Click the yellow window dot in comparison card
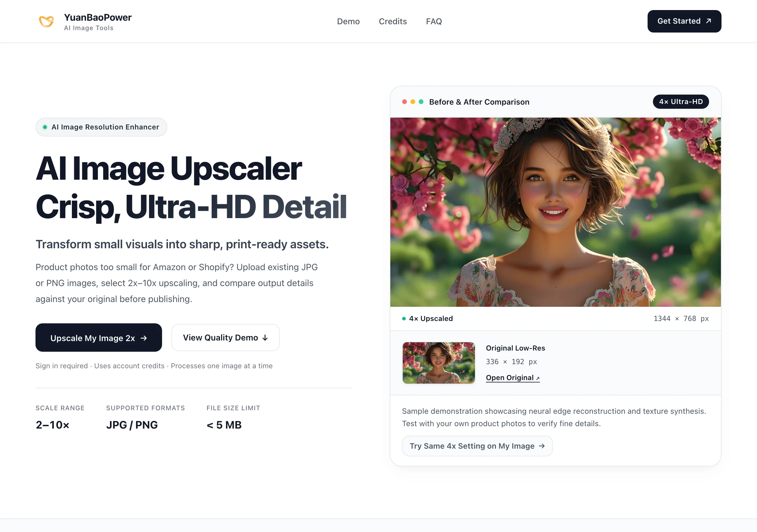The height and width of the screenshot is (532, 757). [413, 102]
